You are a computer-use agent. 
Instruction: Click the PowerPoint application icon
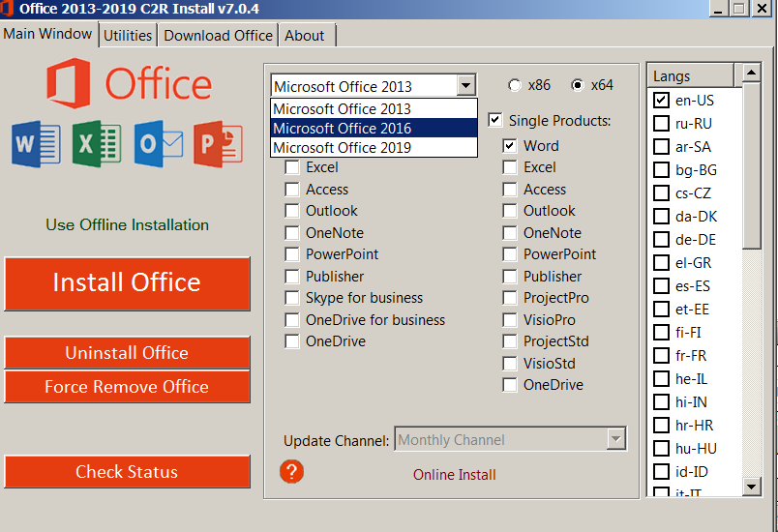click(x=219, y=144)
